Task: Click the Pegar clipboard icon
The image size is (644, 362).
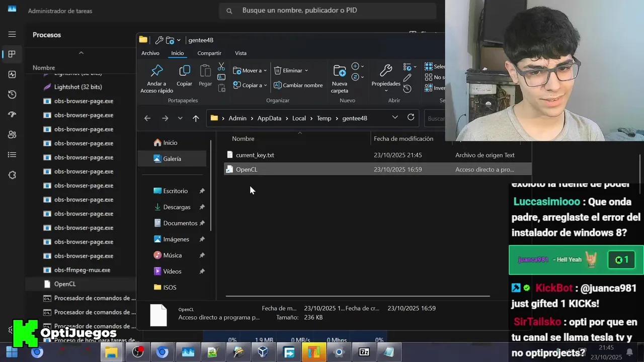Action: coord(205,71)
